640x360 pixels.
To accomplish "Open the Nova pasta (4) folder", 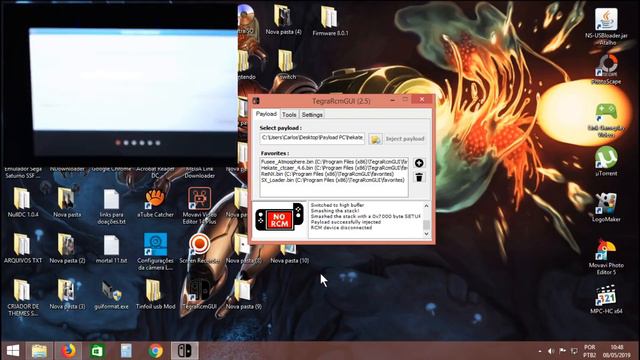I will [283, 20].
